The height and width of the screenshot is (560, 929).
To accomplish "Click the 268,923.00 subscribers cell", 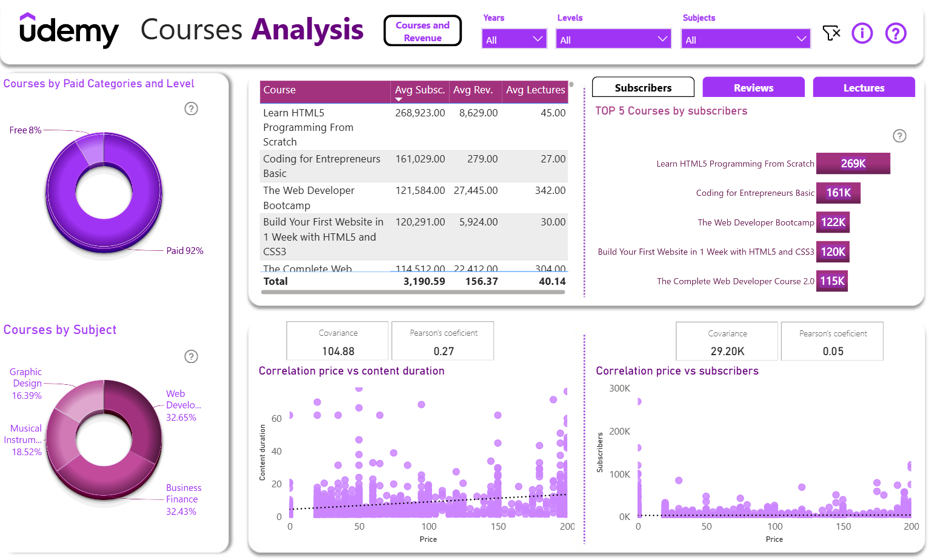I will 420,113.
